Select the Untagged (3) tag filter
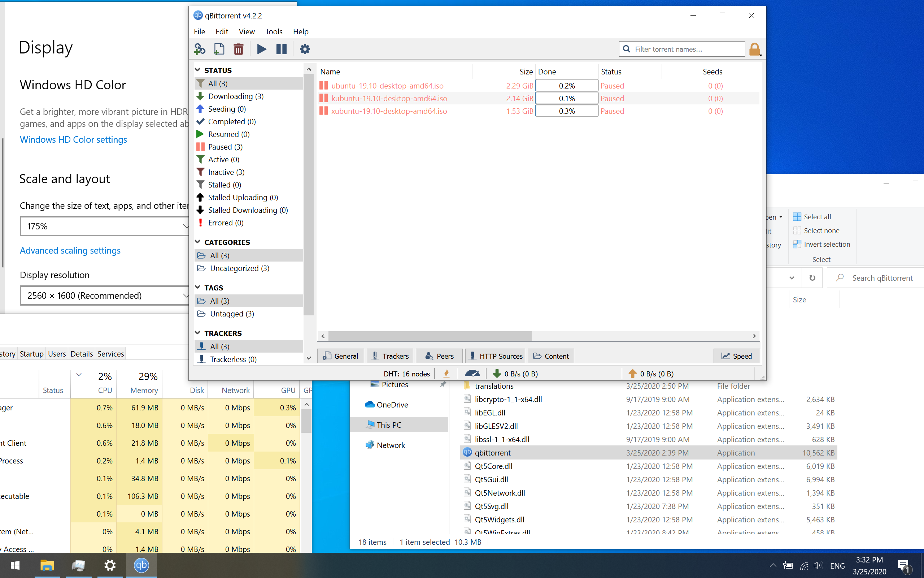924x578 pixels. tap(249, 314)
